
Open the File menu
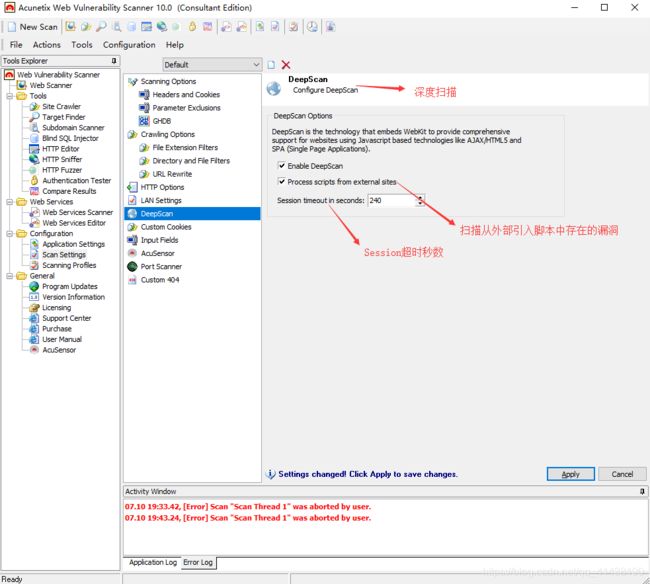16,45
